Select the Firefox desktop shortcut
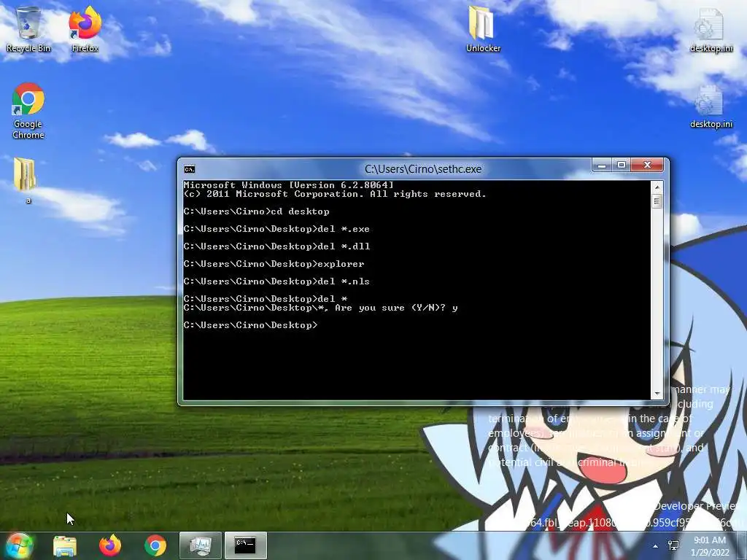This screenshot has width=747, height=560. click(85, 28)
